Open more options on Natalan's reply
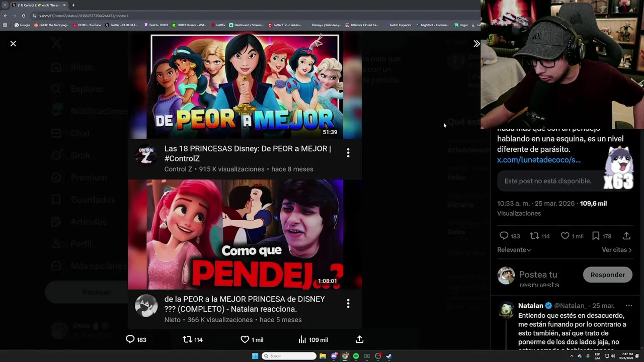644x362 pixels. point(628,306)
